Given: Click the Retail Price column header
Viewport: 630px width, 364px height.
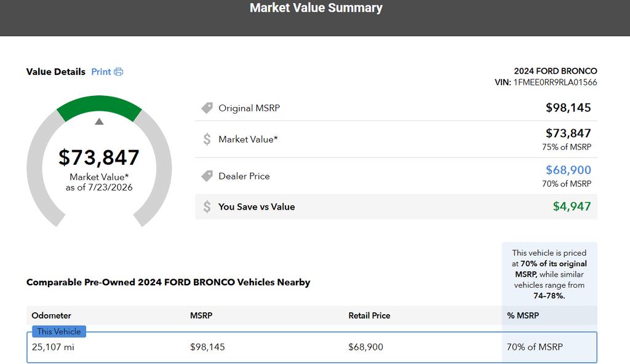Looking at the screenshot, I should [x=369, y=316].
